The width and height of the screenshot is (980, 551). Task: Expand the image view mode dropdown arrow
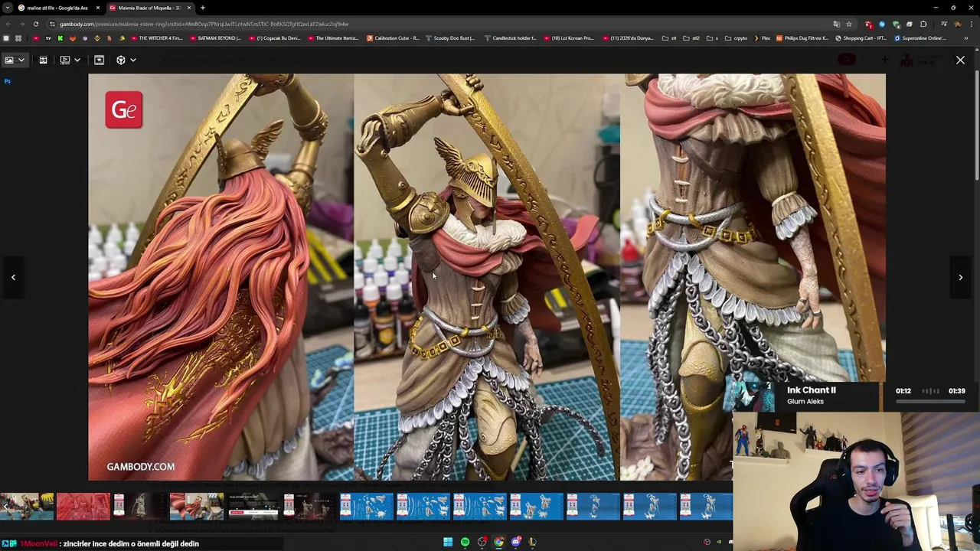pyautogui.click(x=21, y=60)
